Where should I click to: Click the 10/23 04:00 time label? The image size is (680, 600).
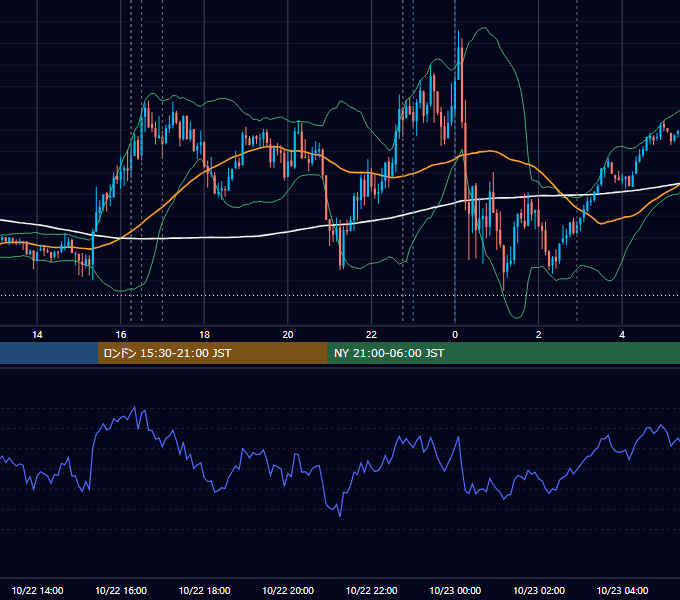[622, 590]
